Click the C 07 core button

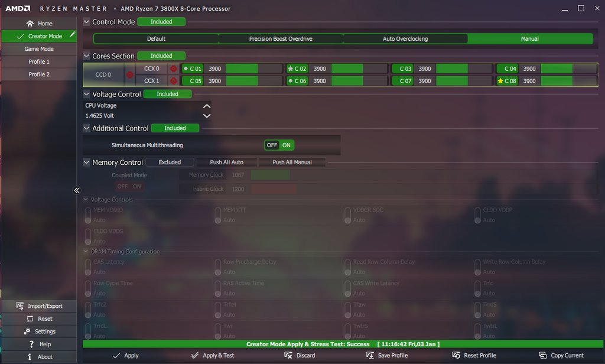(x=402, y=81)
